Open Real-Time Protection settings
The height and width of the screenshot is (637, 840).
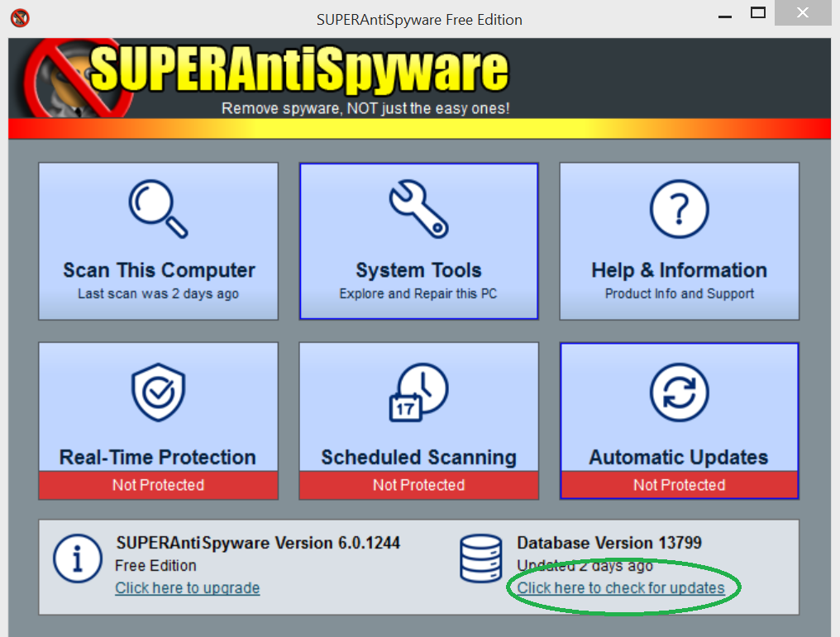pyautogui.click(x=159, y=421)
